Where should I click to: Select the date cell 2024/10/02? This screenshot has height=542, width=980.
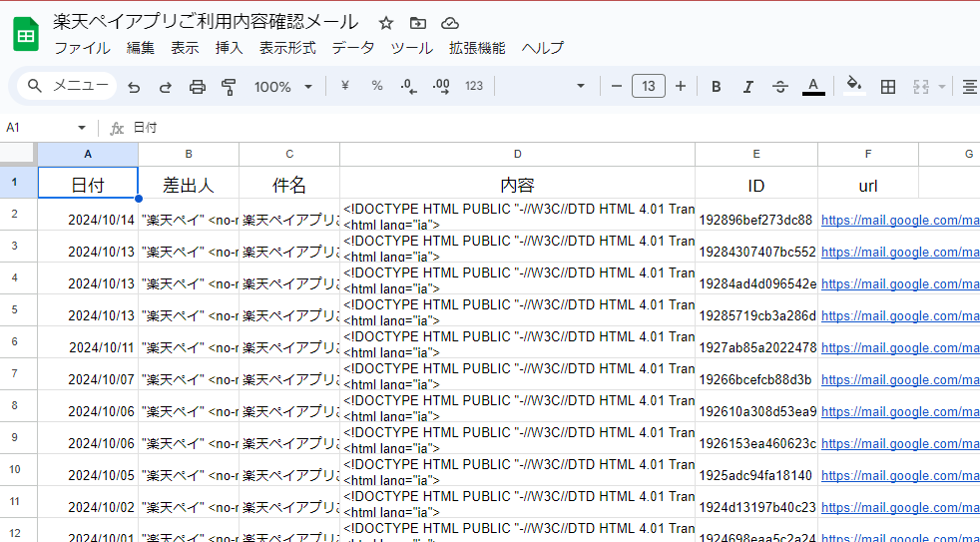click(x=88, y=501)
